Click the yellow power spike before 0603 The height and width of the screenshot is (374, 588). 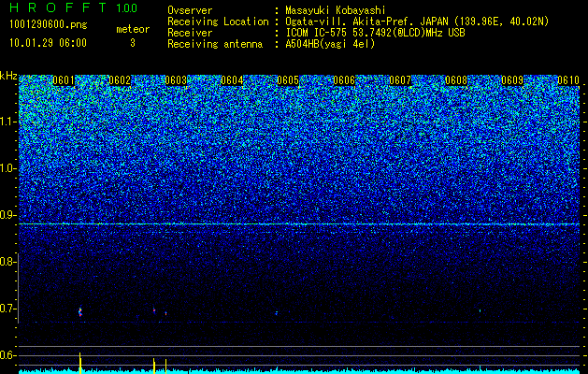click(153, 366)
